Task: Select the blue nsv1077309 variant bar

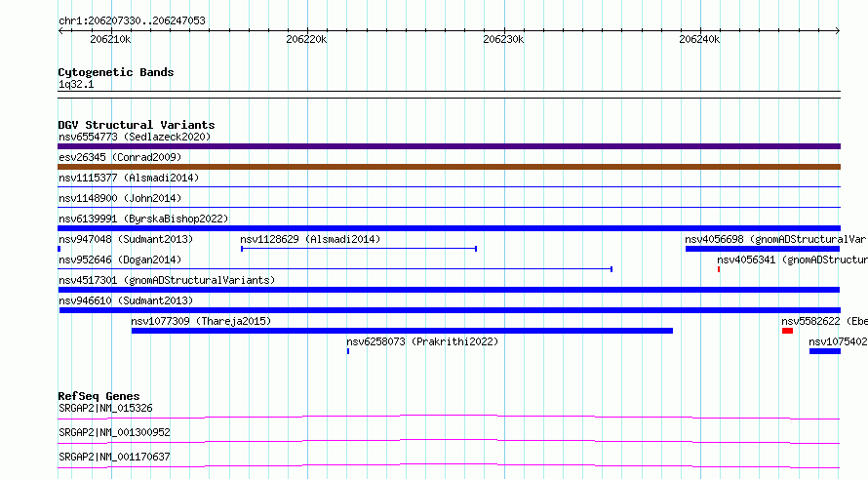Action: coord(402,331)
